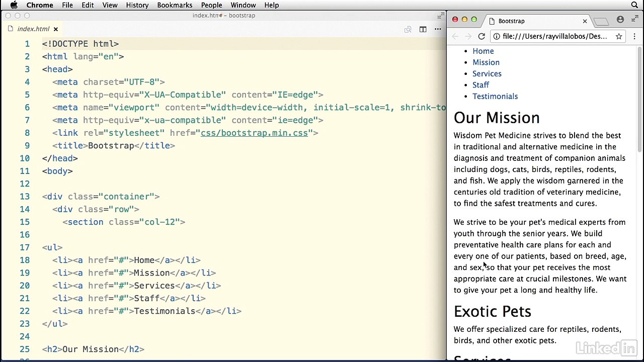This screenshot has width=644, height=362.
Task: Open the Chrome three-dot menu
Action: (634, 36)
